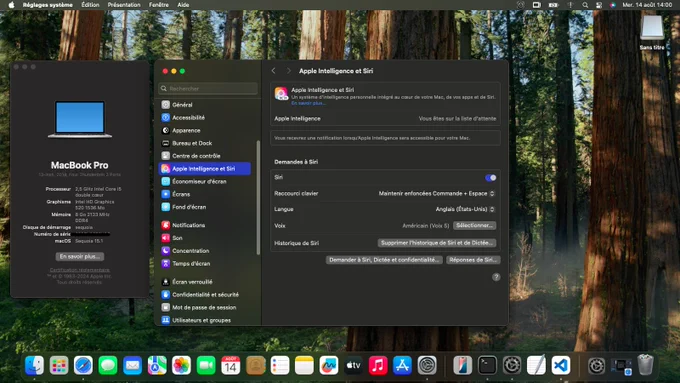Click the menu bar date and time

pos(647,5)
